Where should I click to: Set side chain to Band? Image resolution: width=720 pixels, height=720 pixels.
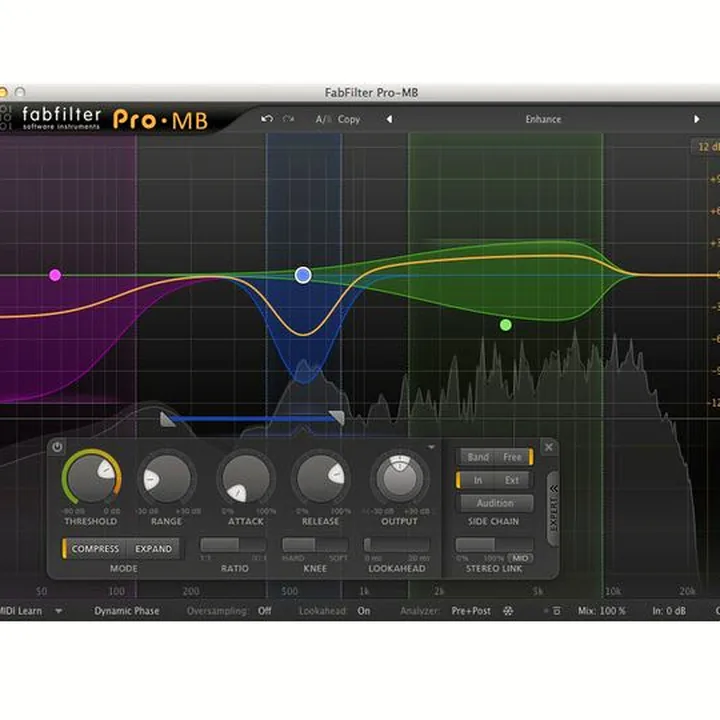pyautogui.click(x=478, y=457)
